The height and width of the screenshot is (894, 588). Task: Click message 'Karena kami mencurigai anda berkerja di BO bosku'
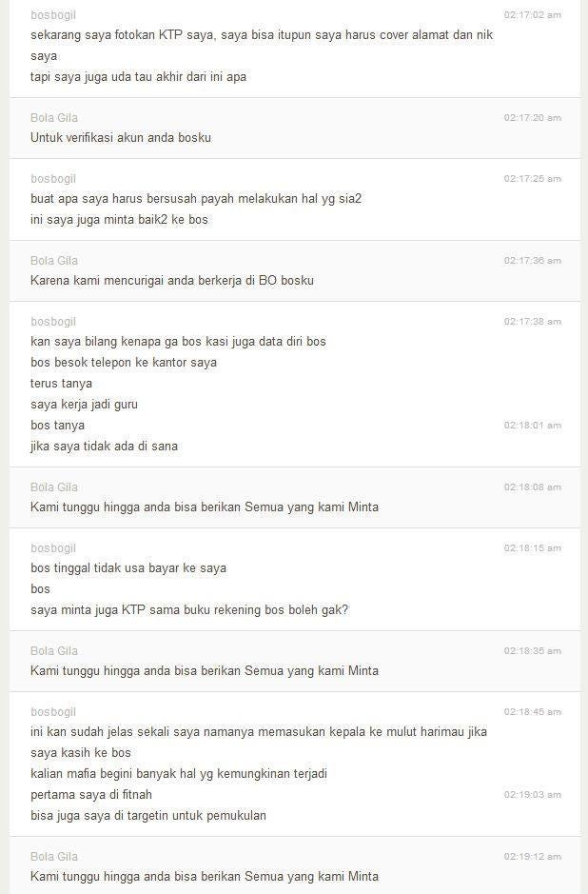pyautogui.click(x=172, y=281)
